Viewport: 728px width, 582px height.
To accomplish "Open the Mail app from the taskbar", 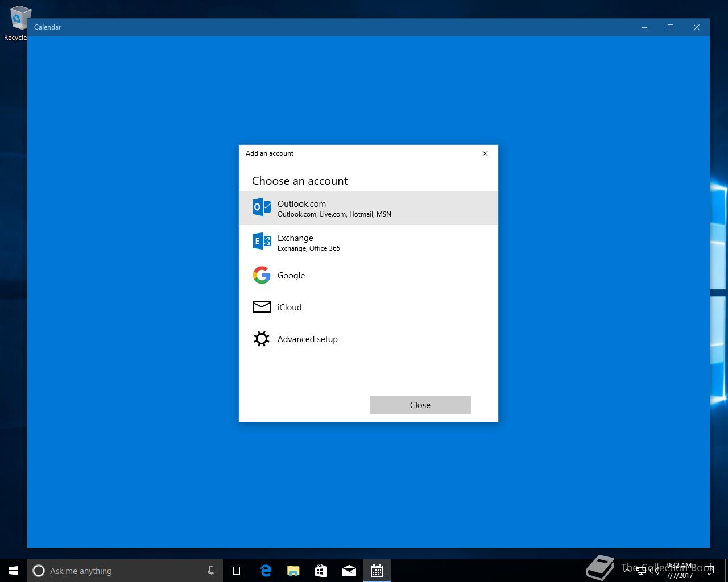I will point(349,571).
